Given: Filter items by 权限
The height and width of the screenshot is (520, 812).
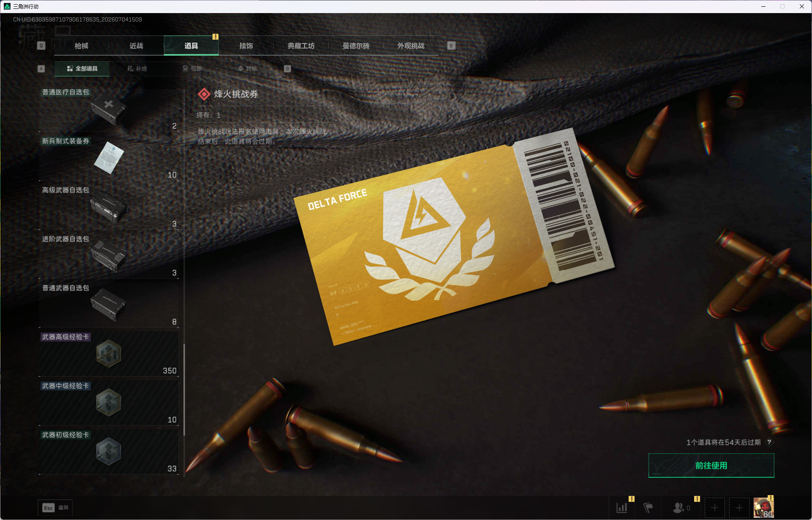Looking at the screenshot, I should [x=192, y=68].
